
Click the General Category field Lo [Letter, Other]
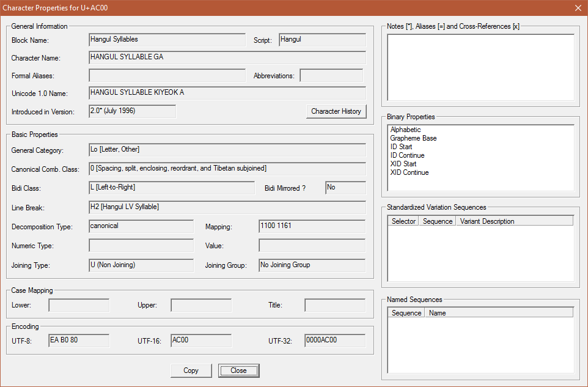pyautogui.click(x=227, y=150)
